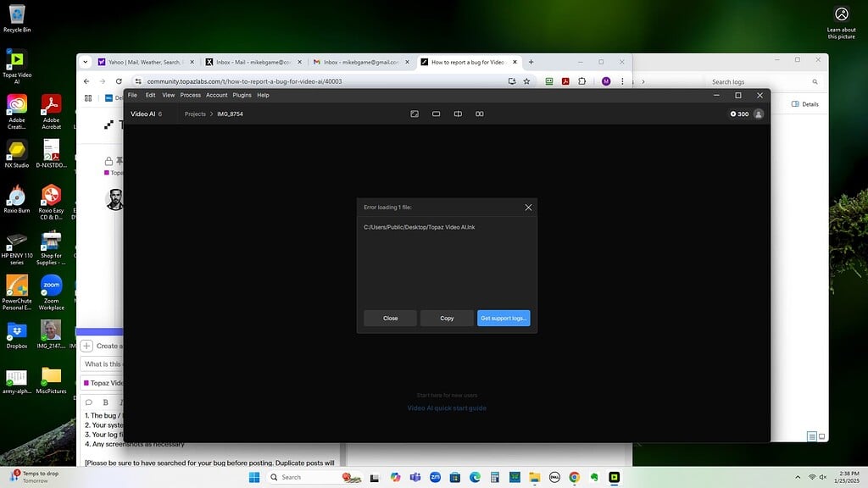Viewport: 868px width, 488px height.
Task: Open the Topaz Video AI desktop shortcut
Action: coord(15,59)
